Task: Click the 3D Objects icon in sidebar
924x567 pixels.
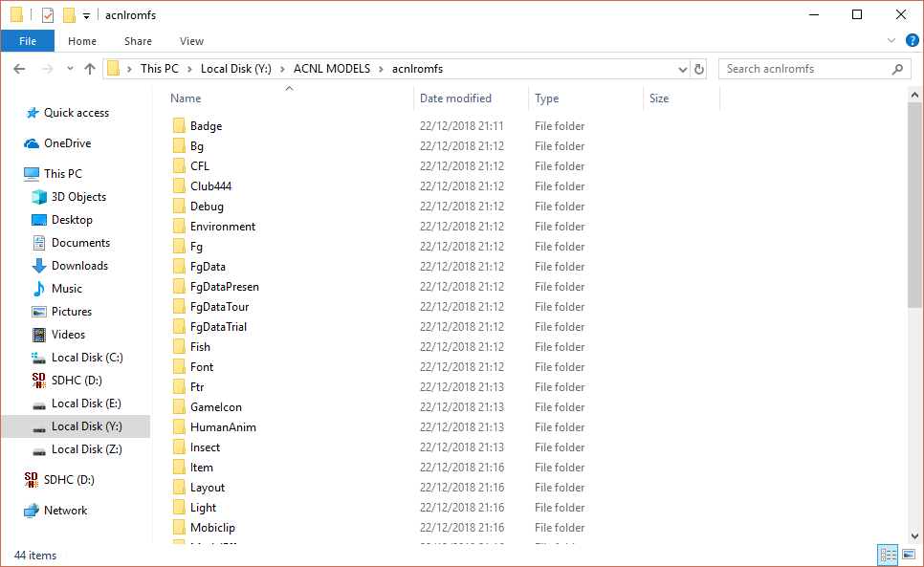Action: pos(39,197)
